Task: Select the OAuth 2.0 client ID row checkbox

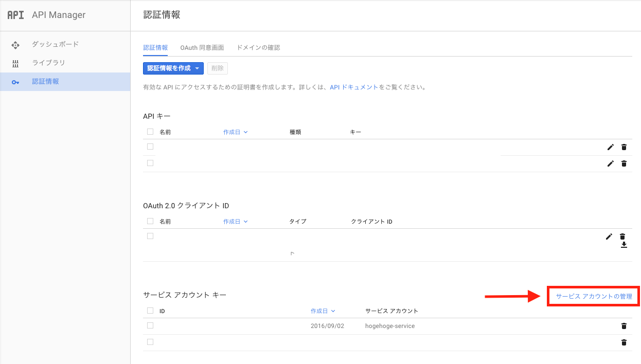Action: click(150, 235)
